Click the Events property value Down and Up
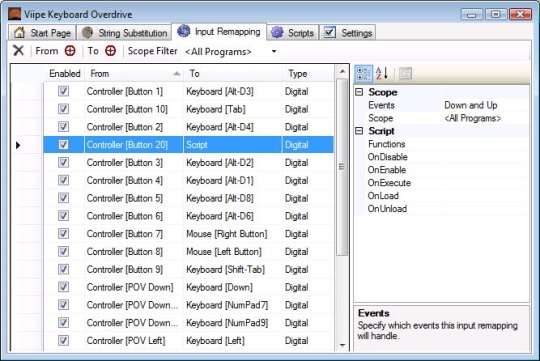 click(x=471, y=105)
